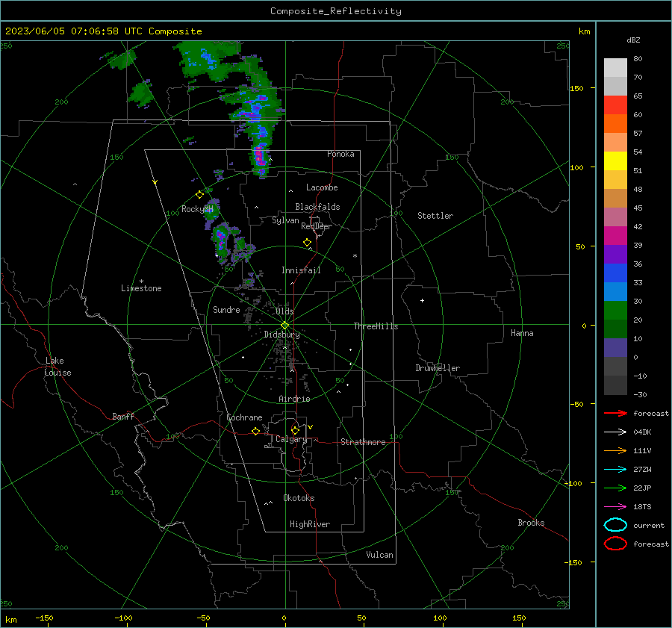
Task: Click the red forecast ellipse icon
Action: [615, 544]
